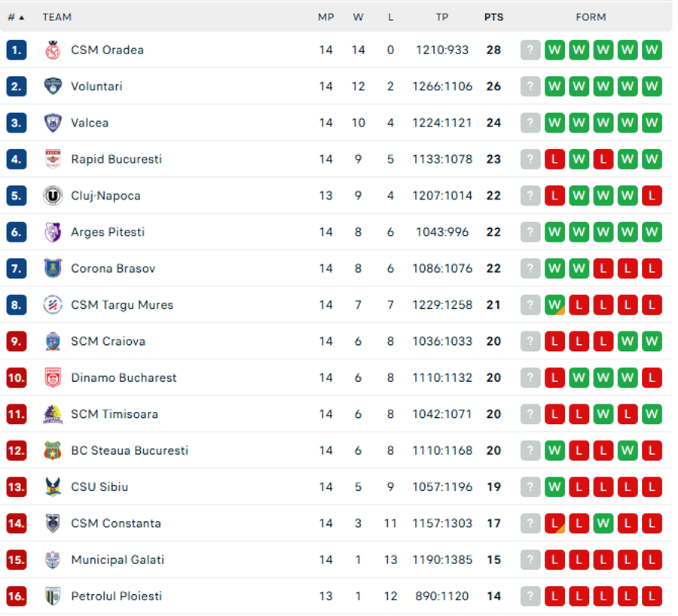The height and width of the screenshot is (616, 678).
Task: Click the green W in Constanta's form
Action: click(x=603, y=523)
